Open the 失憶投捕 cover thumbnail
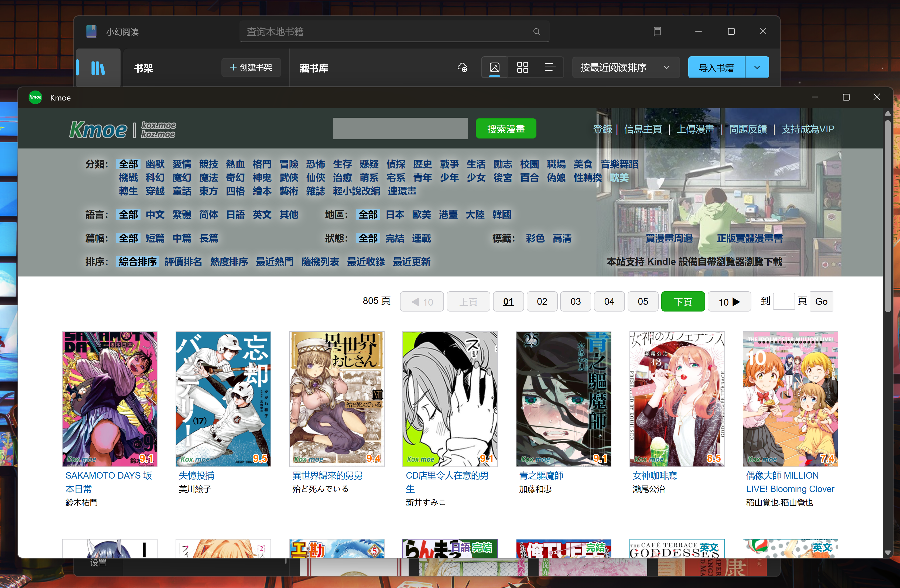900x588 pixels. (x=223, y=399)
